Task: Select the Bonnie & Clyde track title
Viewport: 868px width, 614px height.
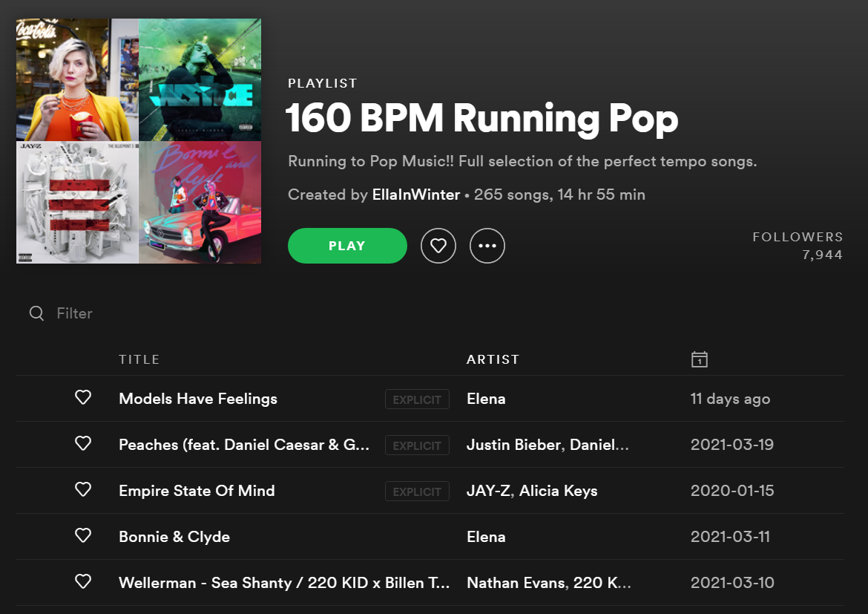Action: (174, 537)
